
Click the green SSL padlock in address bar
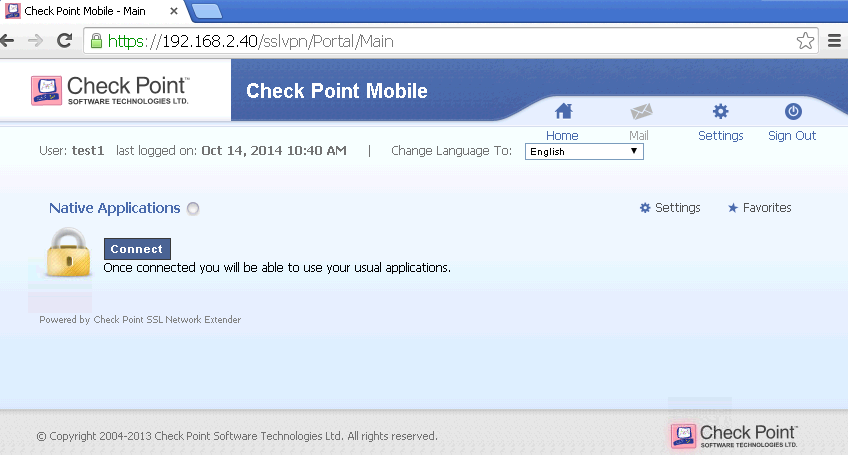[96, 41]
